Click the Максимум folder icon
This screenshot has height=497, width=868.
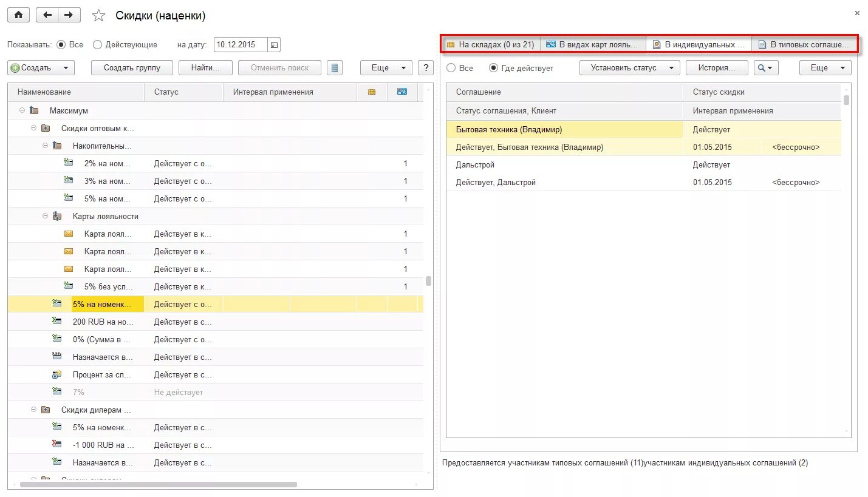pos(34,110)
